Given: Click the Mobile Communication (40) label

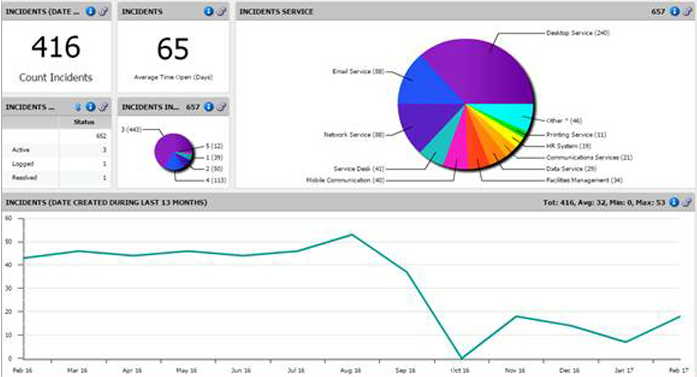Looking at the screenshot, I should 345,180.
